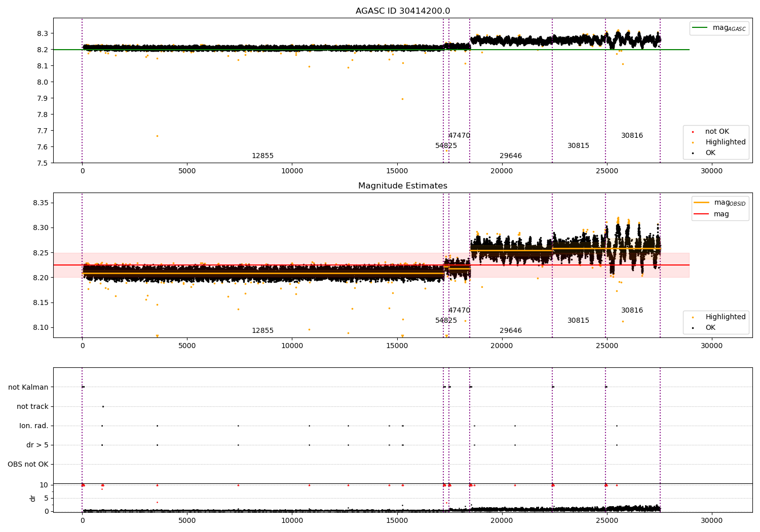
Task: Click obsid label 30816 in the top panel
Action: 632,136
